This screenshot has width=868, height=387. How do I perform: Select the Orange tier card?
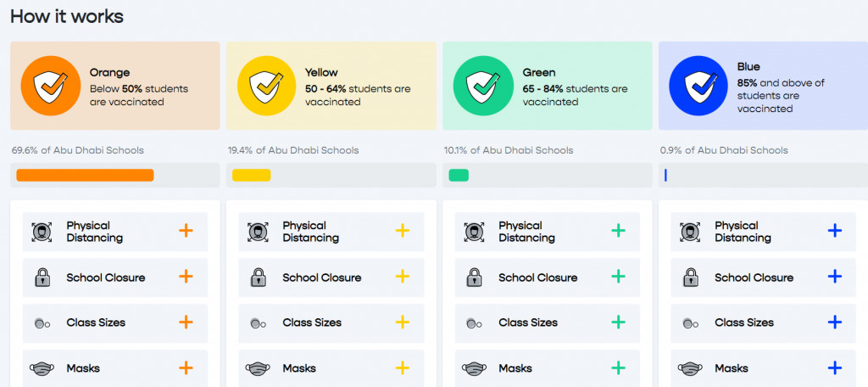(115, 86)
